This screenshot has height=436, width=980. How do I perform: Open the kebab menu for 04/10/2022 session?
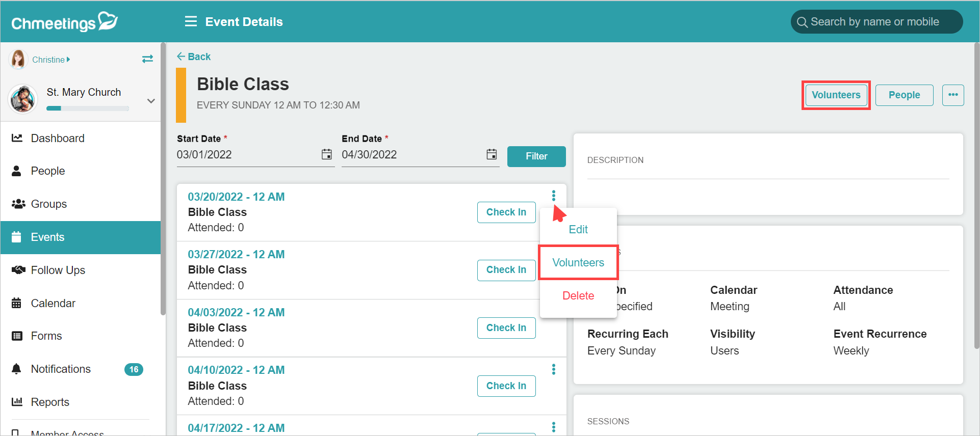coord(554,369)
